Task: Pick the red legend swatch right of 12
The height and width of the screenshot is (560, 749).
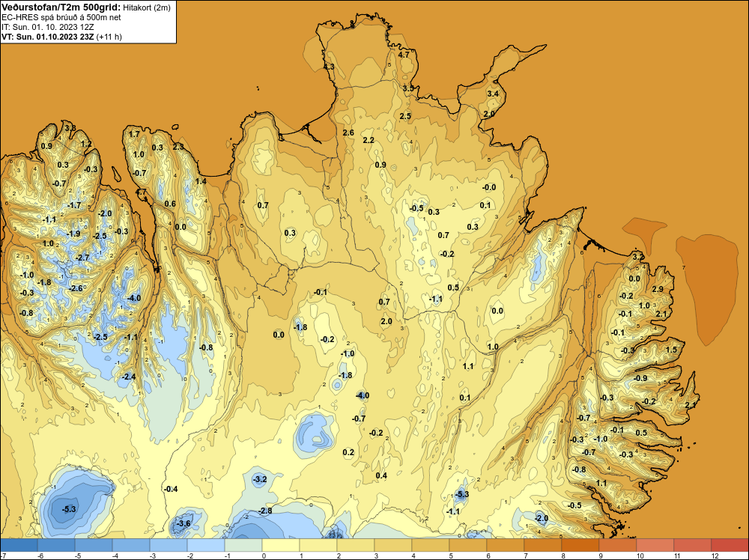Action: (x=730, y=545)
